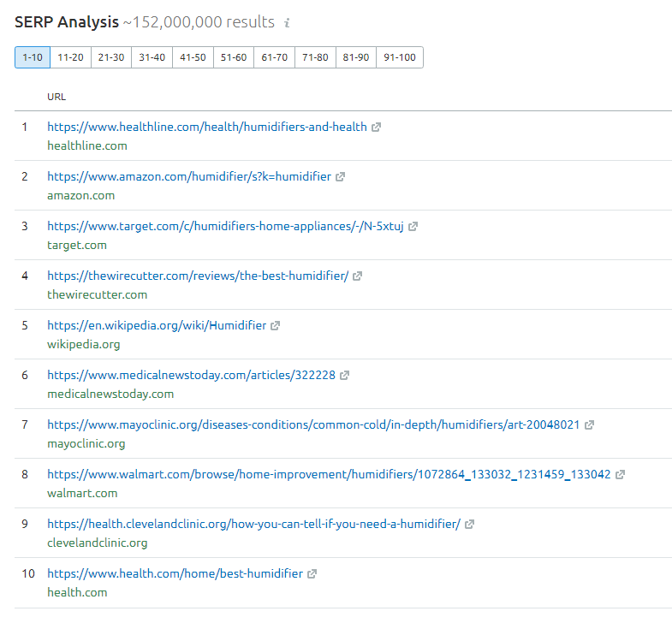Click the URL column header

[56, 98]
